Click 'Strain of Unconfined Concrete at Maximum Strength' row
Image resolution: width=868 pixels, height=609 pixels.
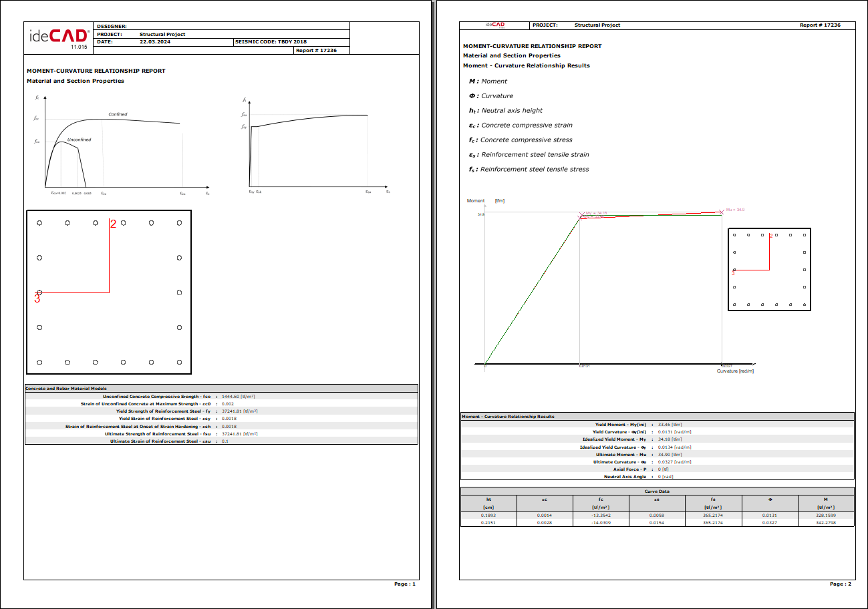tap(221, 403)
